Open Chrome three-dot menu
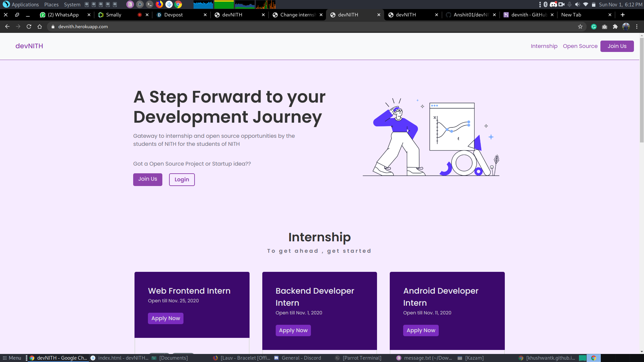The width and height of the screenshot is (644, 362). (637, 26)
